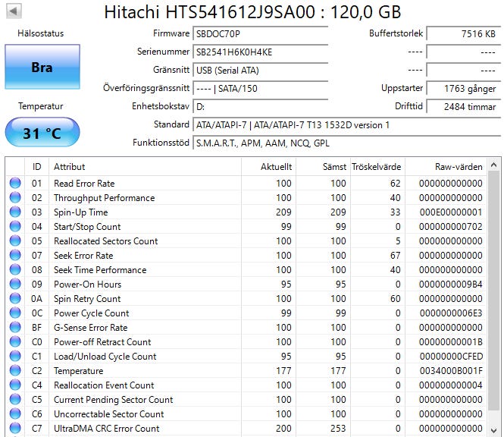Click the Funktionsstöd features field
Screen dimensions: 504x437
[346, 143]
